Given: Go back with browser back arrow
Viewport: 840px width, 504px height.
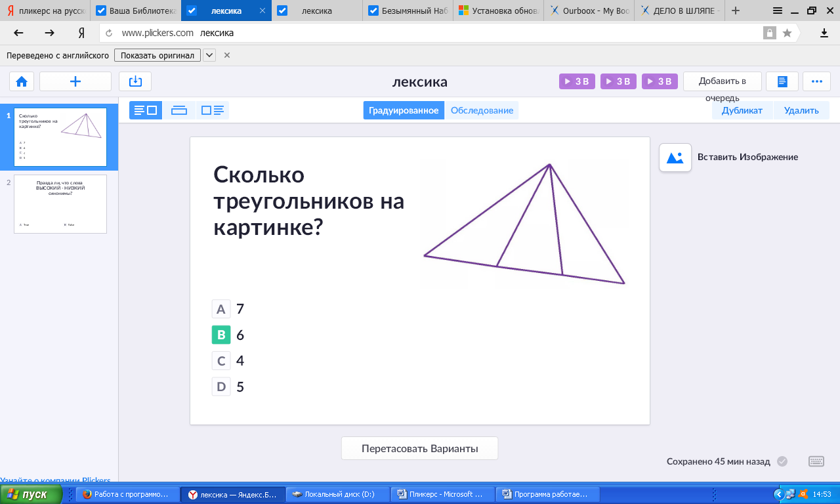Looking at the screenshot, I should point(18,33).
